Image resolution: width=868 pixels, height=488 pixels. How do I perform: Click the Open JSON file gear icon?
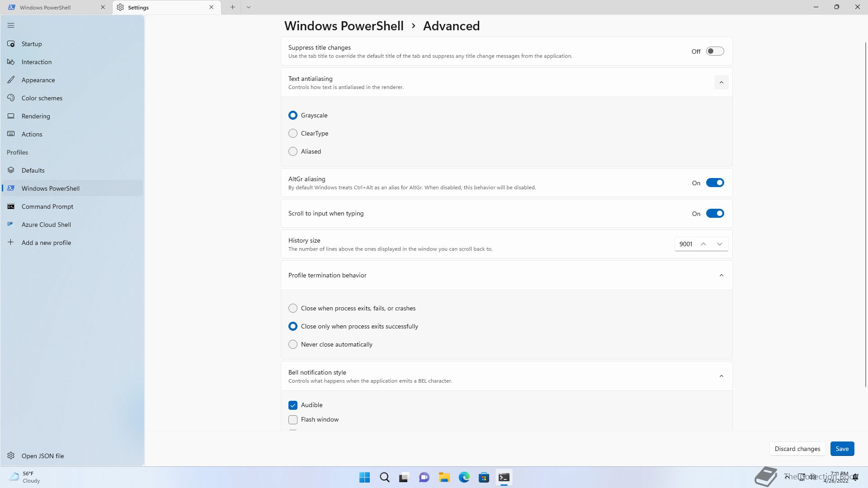point(11,456)
